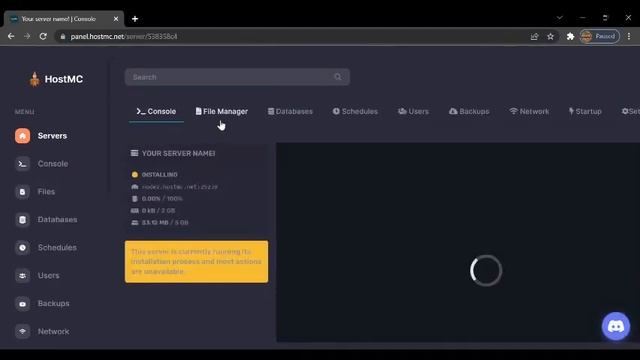
Task: Open Backups from the sidebar menu
Action: pyautogui.click(x=42, y=304)
